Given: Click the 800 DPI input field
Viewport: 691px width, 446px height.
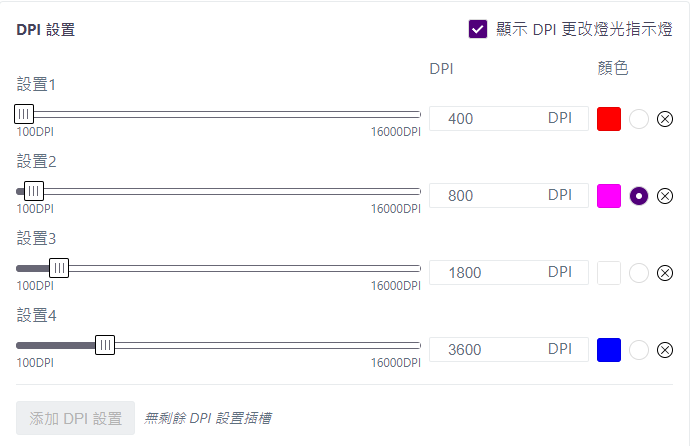Looking at the screenshot, I should (x=509, y=196).
